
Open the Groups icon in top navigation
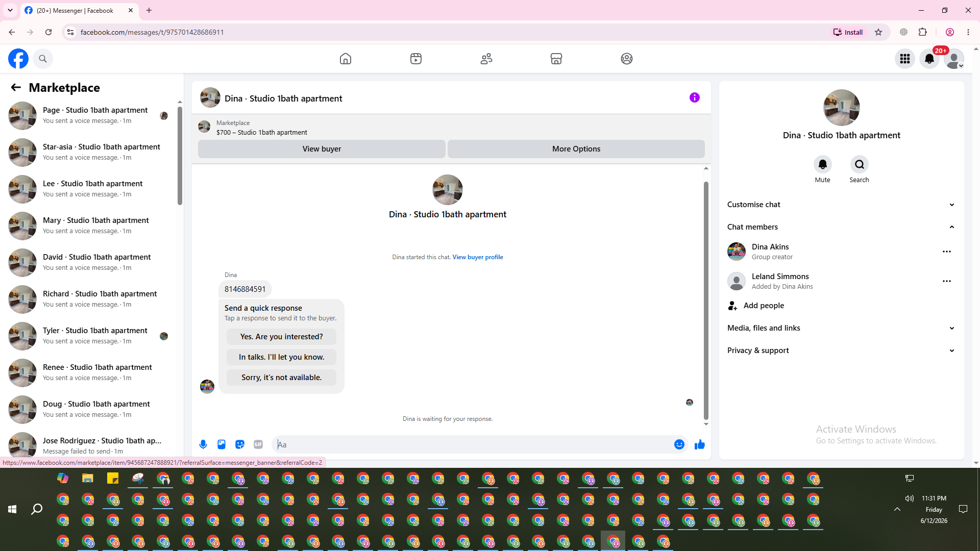627,59
